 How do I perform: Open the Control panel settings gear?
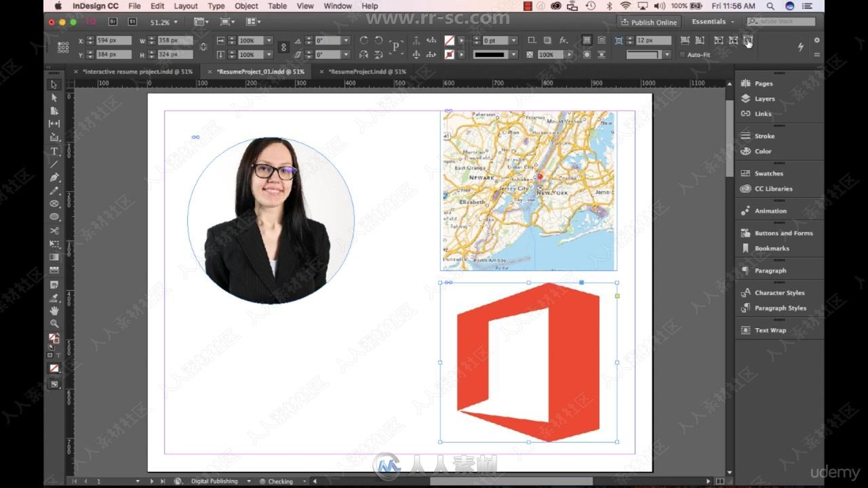(816, 40)
